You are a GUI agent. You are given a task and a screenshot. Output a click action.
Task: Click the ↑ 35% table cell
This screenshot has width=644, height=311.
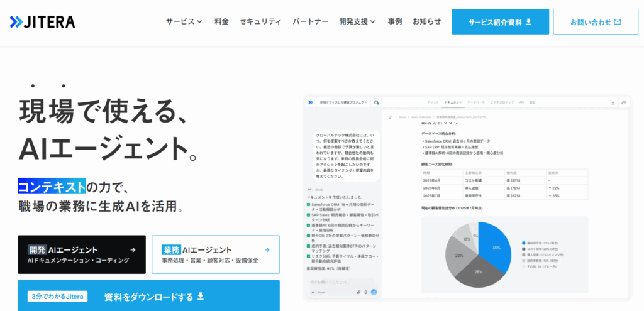point(567,195)
